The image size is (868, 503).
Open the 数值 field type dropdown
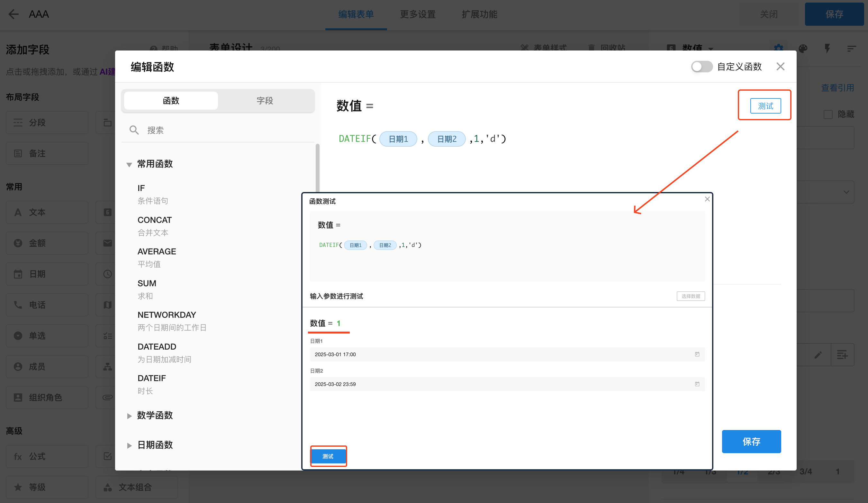[x=710, y=49]
